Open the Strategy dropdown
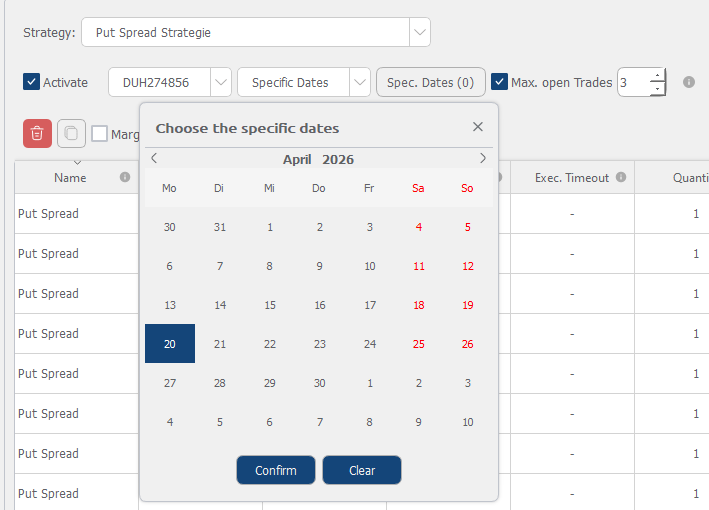Screen dimensions: 709x510 point(420,32)
